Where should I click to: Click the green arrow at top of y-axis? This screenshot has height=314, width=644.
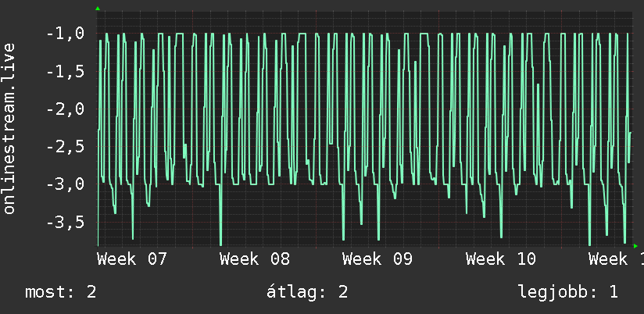(98, 9)
